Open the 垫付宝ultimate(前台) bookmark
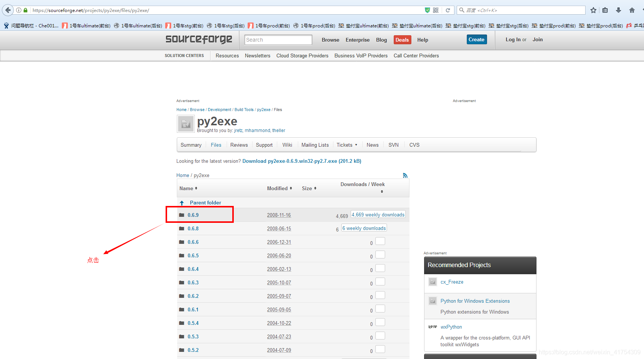 (363, 26)
